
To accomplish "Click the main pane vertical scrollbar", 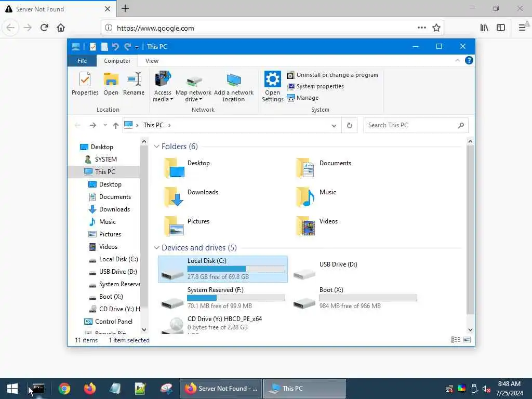I will click(x=470, y=231).
